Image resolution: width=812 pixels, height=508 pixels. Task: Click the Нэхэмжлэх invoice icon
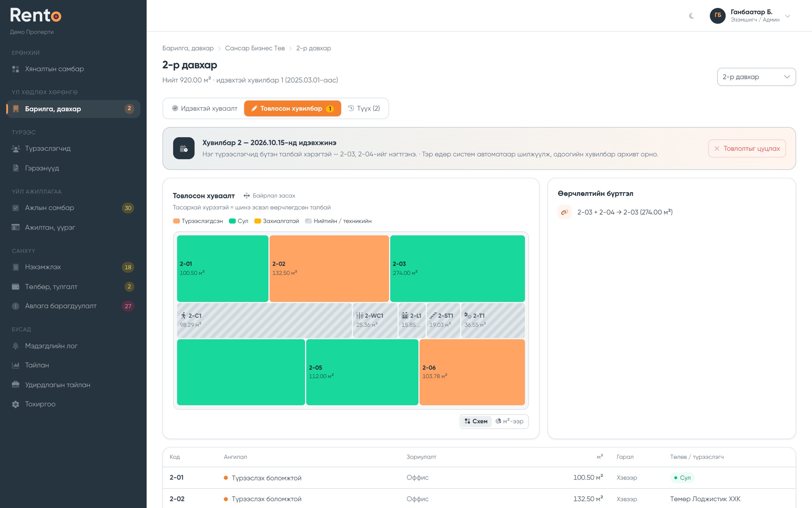(15, 267)
